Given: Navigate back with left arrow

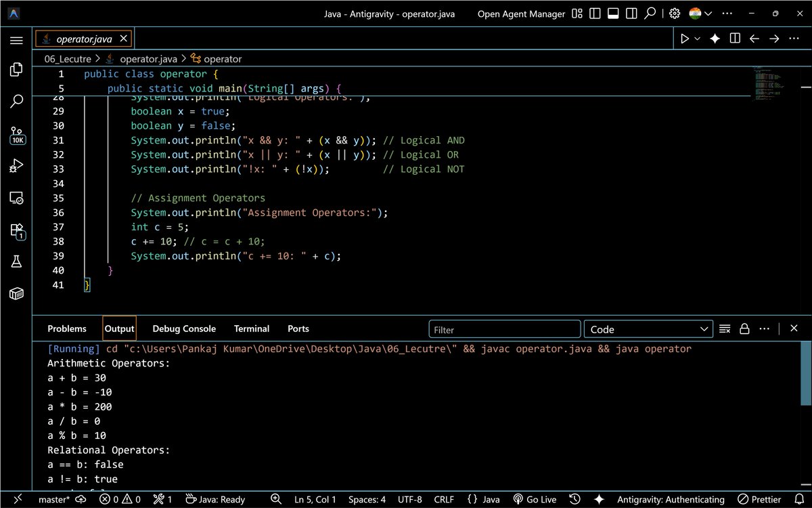Looking at the screenshot, I should point(754,39).
